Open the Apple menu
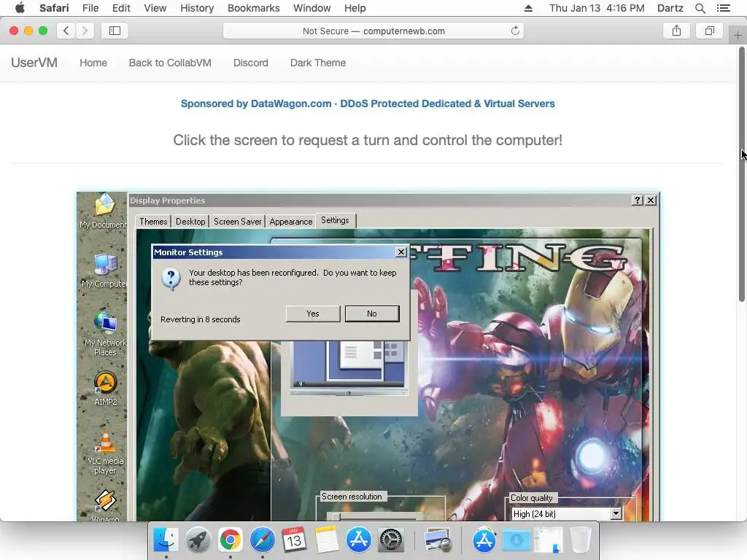The height and width of the screenshot is (560, 747). pos(20,8)
